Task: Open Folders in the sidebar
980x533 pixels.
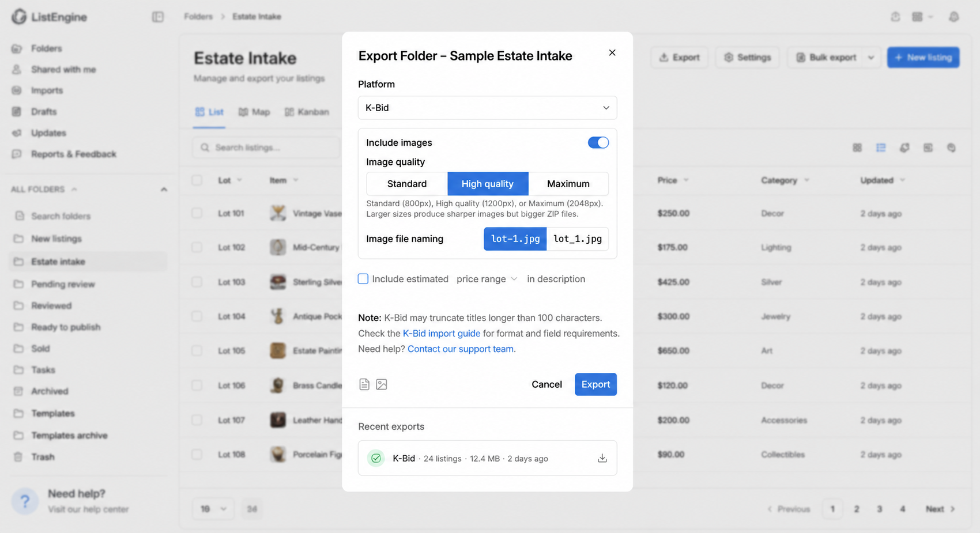Action: (46, 48)
